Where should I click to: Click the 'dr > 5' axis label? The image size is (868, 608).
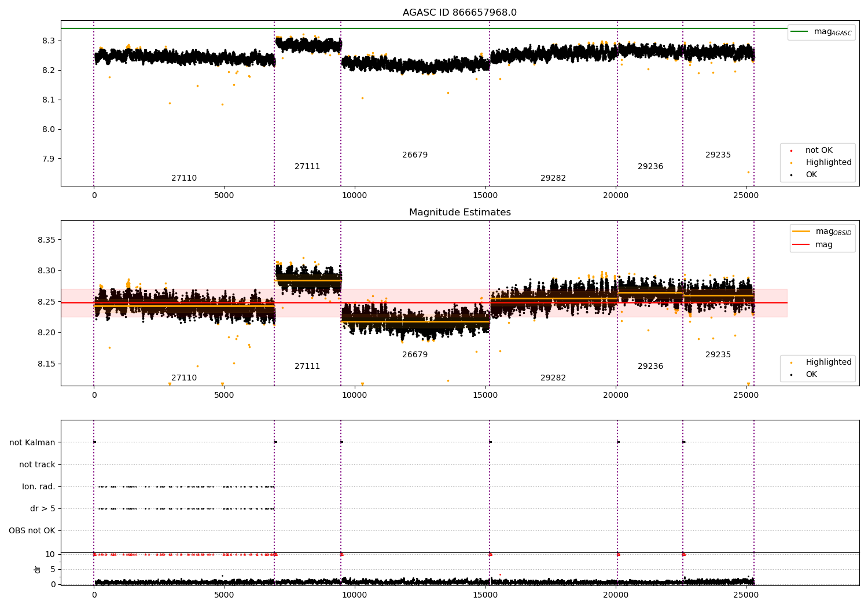tap(43, 509)
